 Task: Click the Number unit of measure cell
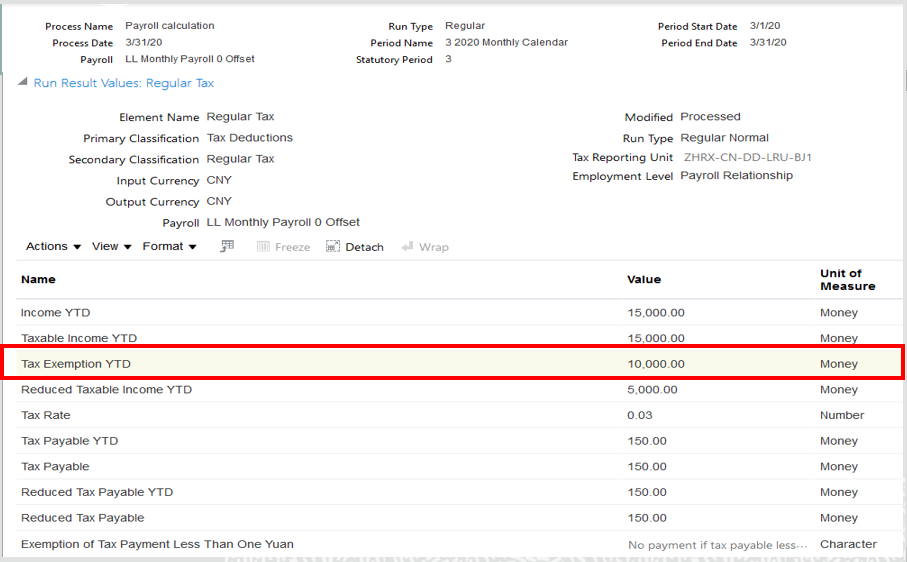click(x=842, y=415)
